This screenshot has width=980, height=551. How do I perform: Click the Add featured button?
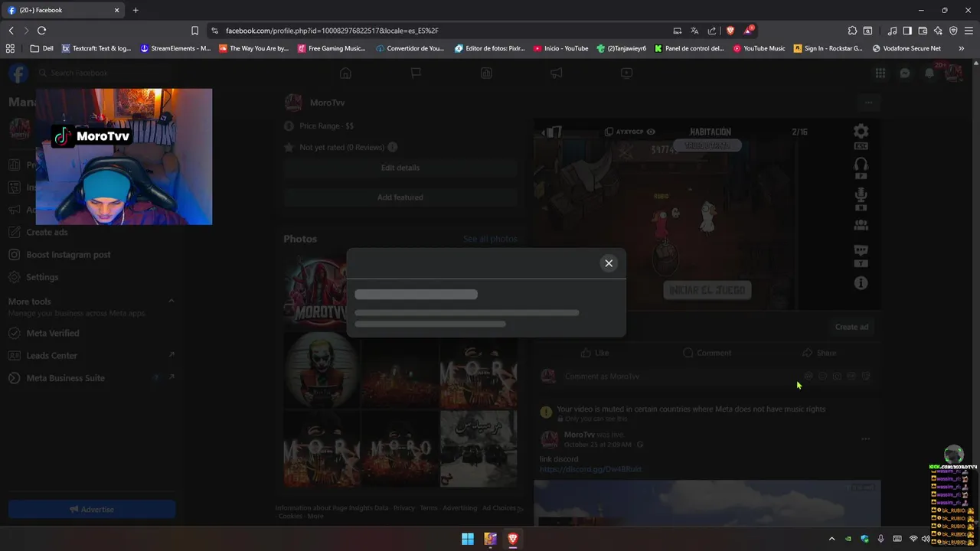click(400, 197)
